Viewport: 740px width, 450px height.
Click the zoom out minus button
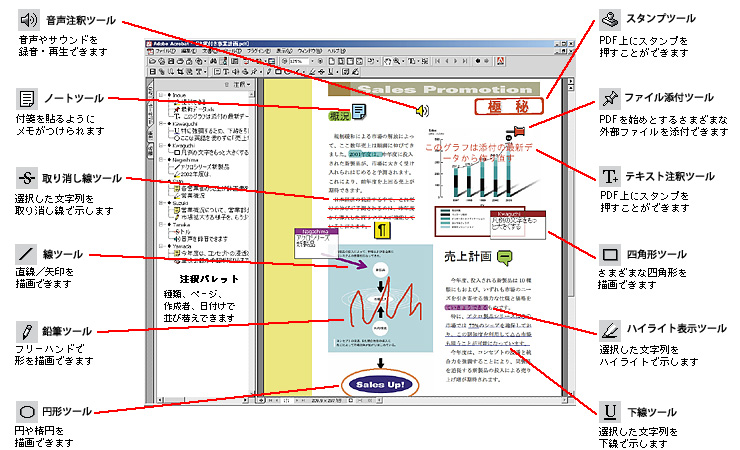click(x=285, y=61)
